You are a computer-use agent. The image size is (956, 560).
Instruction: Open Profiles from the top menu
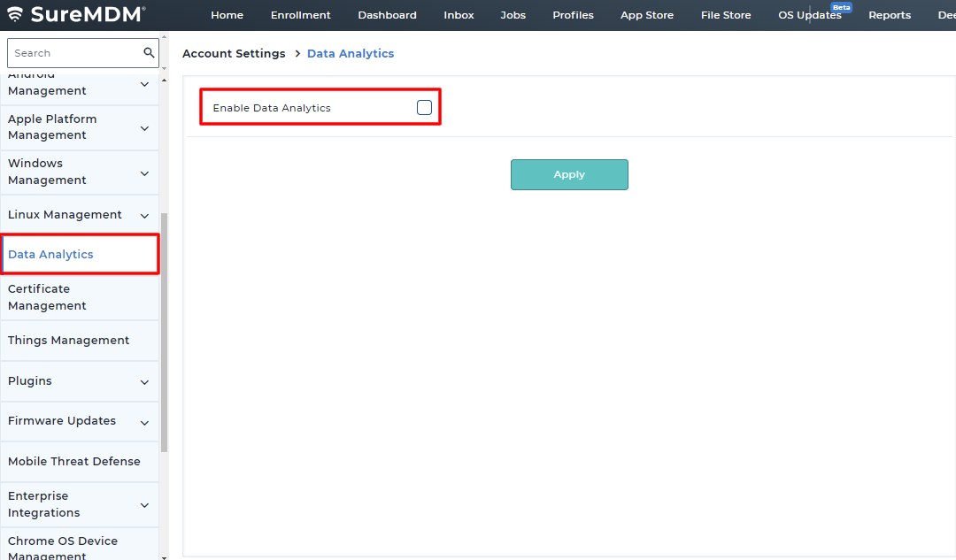point(573,15)
